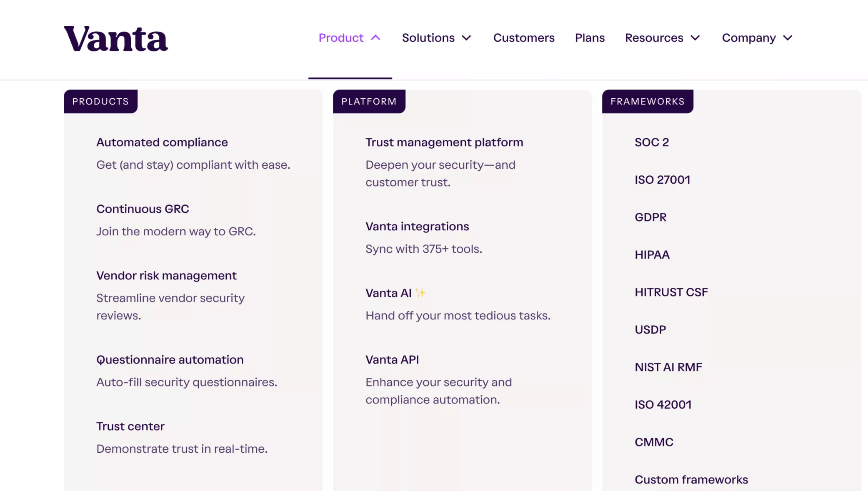This screenshot has width=868, height=491.
Task: Select the ISO 27001 framework
Action: tap(663, 180)
